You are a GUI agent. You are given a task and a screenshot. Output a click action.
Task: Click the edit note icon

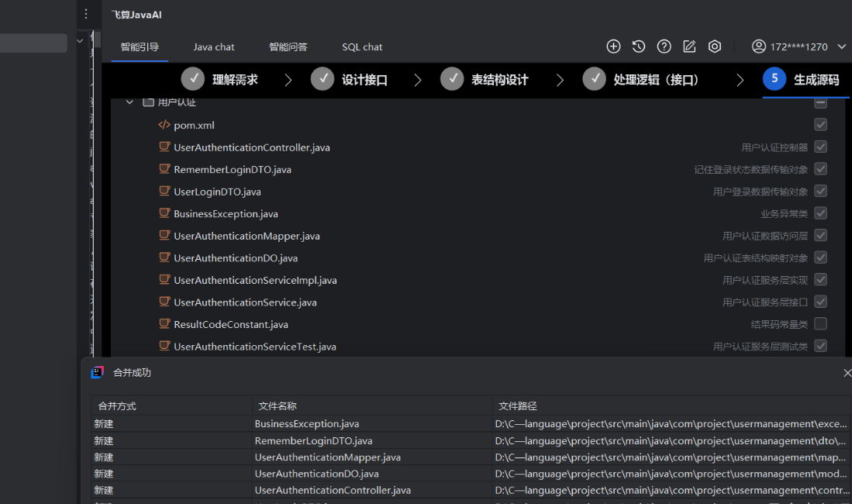point(689,47)
